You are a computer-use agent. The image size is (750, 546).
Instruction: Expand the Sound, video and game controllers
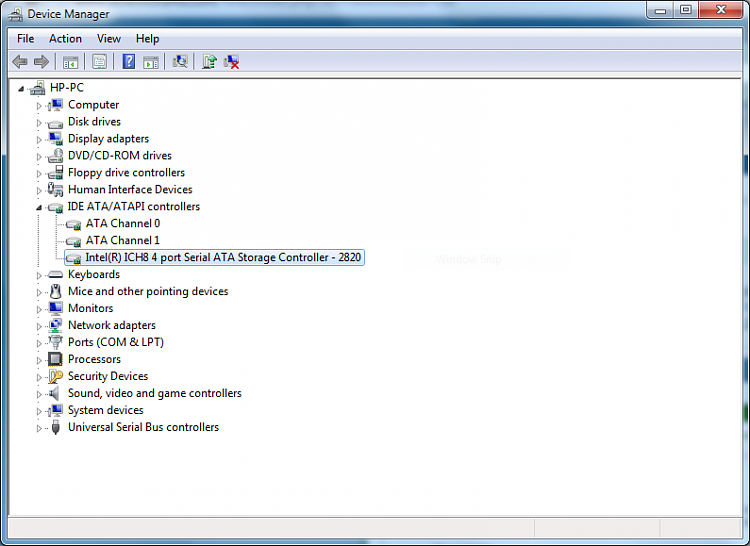[39, 394]
